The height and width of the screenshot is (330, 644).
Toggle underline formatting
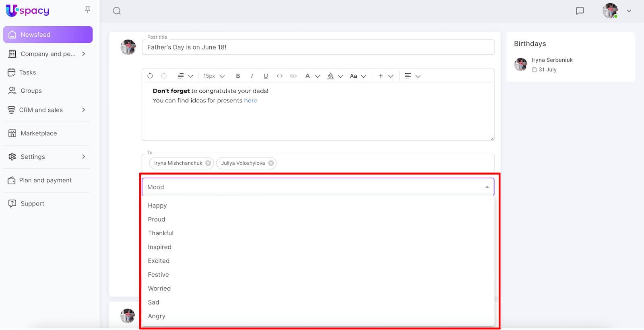(266, 76)
